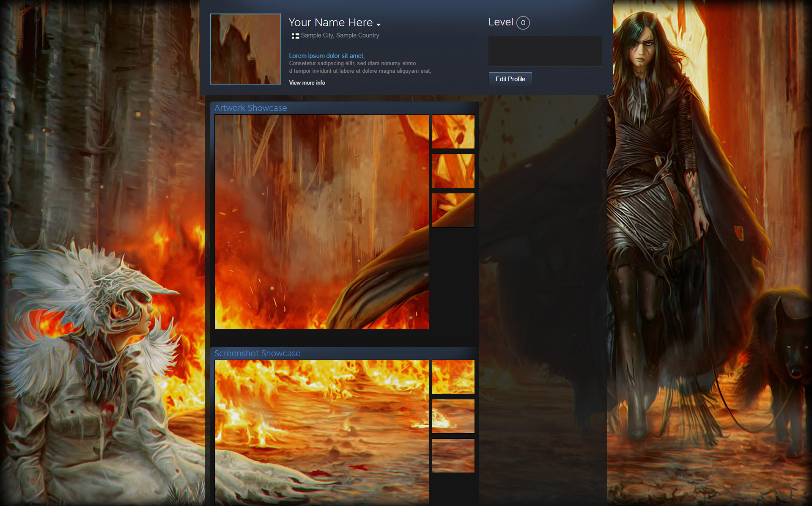Open the large Artwork Showcase image
Image resolution: width=812 pixels, height=506 pixels.
(321, 221)
